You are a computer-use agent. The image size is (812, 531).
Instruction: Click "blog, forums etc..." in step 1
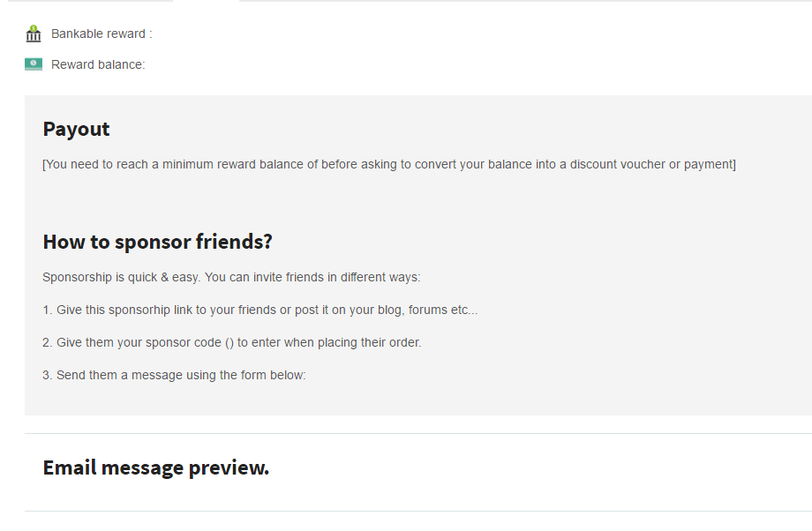coord(426,310)
